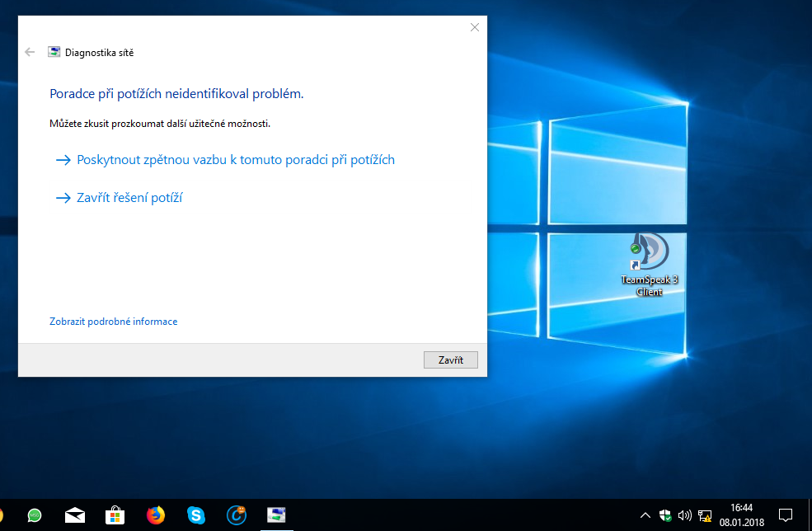The image size is (812, 531).
Task: Click text Můžete zkusit prozkoumat další užitečné možnosti
Action: [159, 124]
